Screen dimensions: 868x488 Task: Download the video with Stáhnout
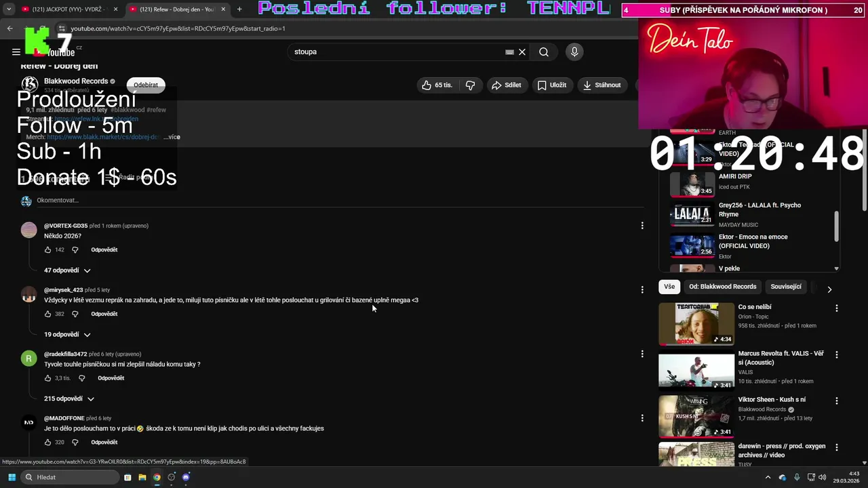[602, 85]
